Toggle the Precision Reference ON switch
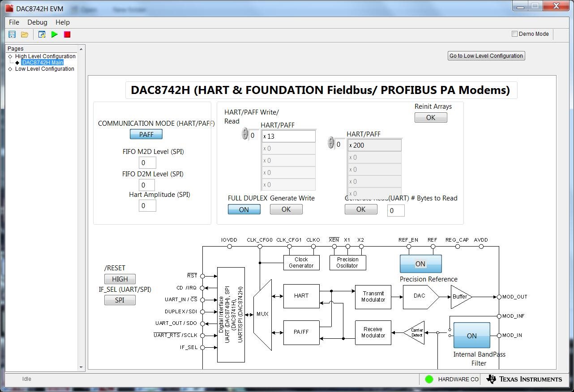This screenshot has height=392, width=574. 420,264
